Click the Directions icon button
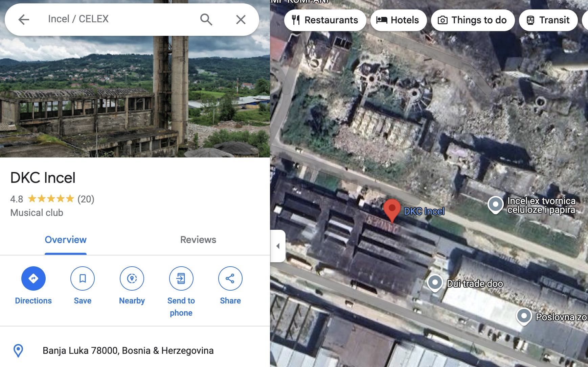Image resolution: width=588 pixels, height=367 pixels. click(x=33, y=278)
